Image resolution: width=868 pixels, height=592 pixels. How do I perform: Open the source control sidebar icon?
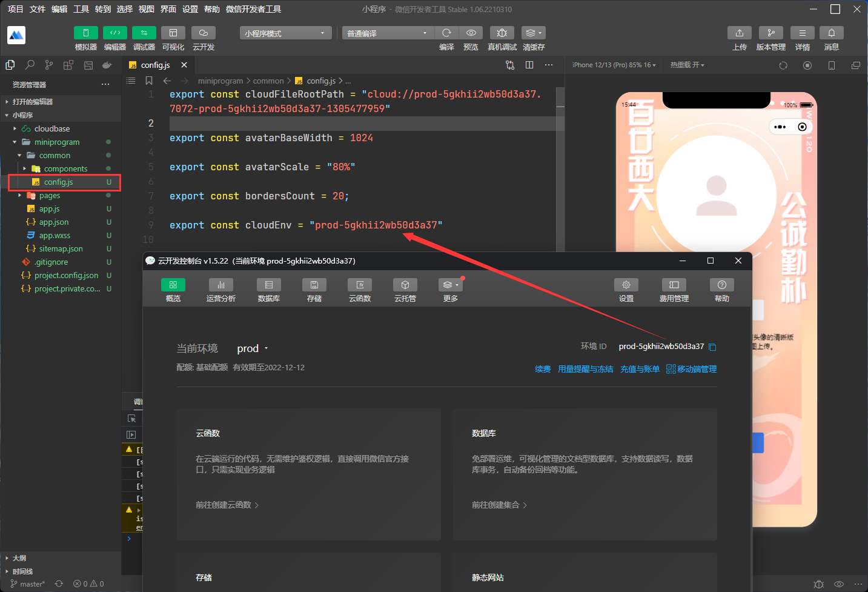49,65
